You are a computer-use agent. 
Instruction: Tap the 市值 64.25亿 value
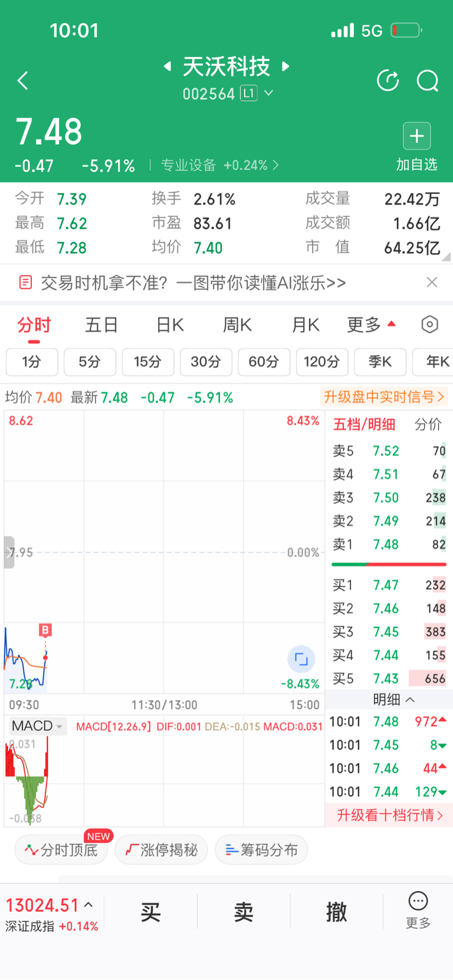[x=412, y=248]
